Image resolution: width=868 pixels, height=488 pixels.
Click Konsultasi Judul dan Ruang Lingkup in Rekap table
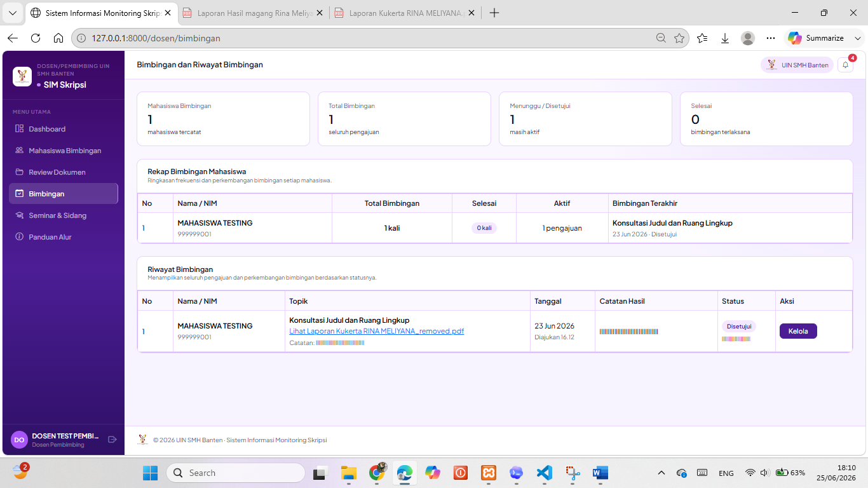tap(672, 223)
